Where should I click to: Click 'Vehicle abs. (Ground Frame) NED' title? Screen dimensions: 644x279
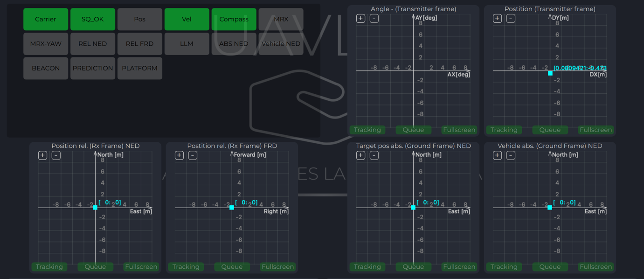[550, 146]
